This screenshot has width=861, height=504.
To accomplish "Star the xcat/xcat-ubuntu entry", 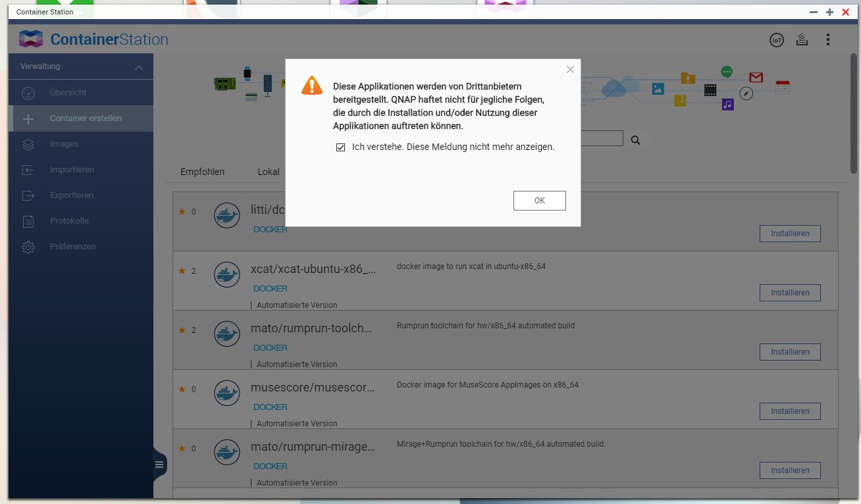I will (182, 271).
